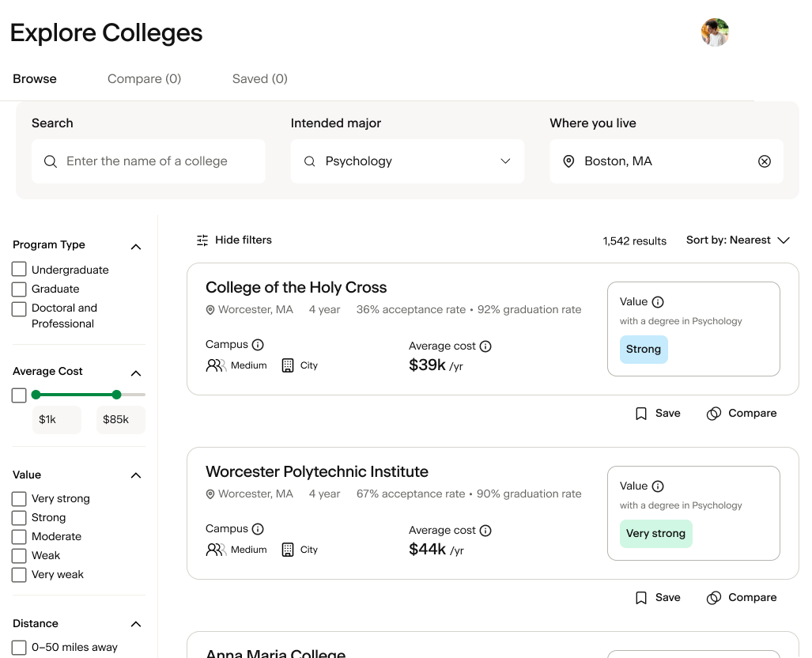Screen dimensions: 812x658
Task: Check the Moderate value filter
Action: click(19, 537)
